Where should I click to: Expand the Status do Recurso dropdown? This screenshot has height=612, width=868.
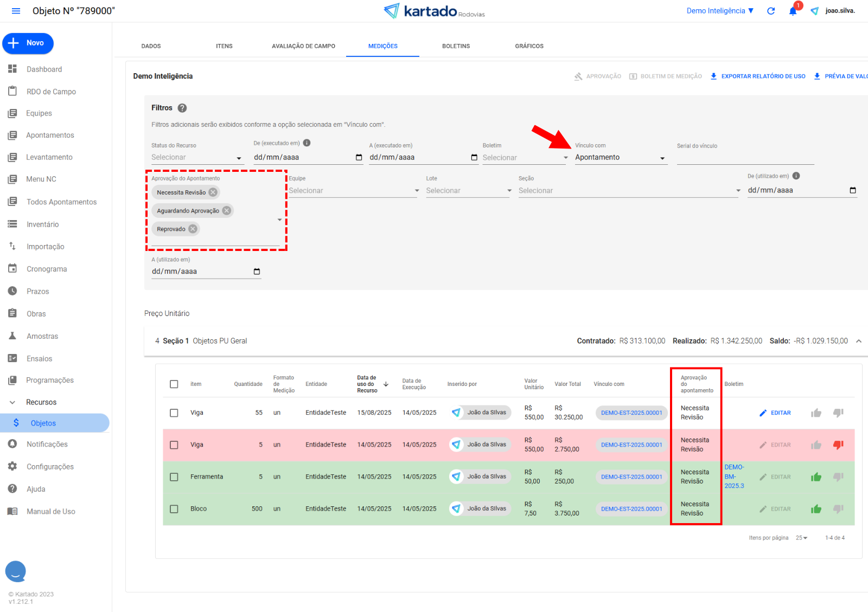[196, 158]
